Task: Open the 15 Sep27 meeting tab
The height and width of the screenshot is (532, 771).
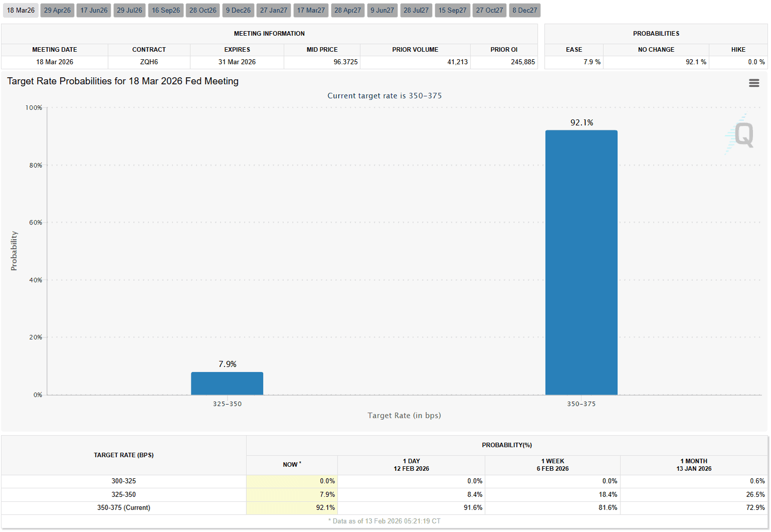Action: tap(452, 11)
